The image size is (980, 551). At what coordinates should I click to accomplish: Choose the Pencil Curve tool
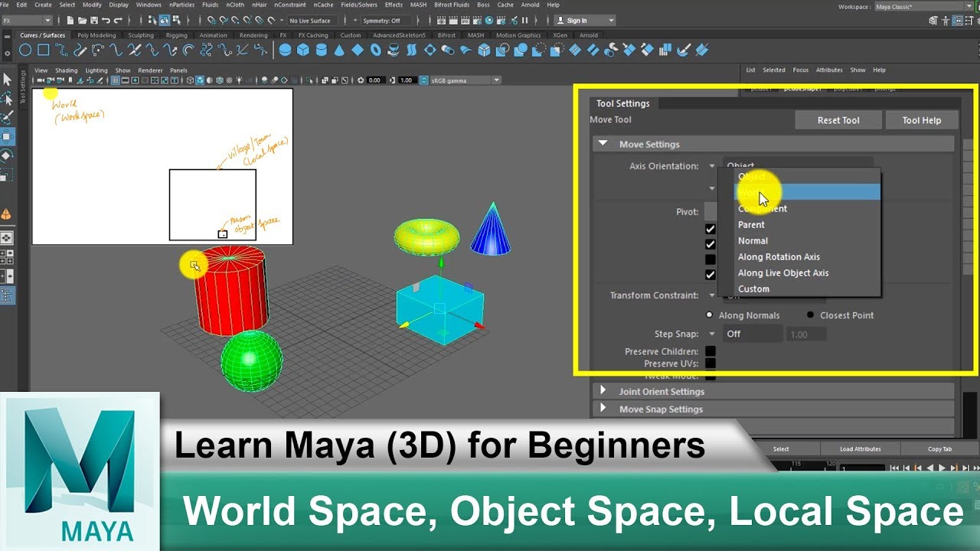[80, 51]
